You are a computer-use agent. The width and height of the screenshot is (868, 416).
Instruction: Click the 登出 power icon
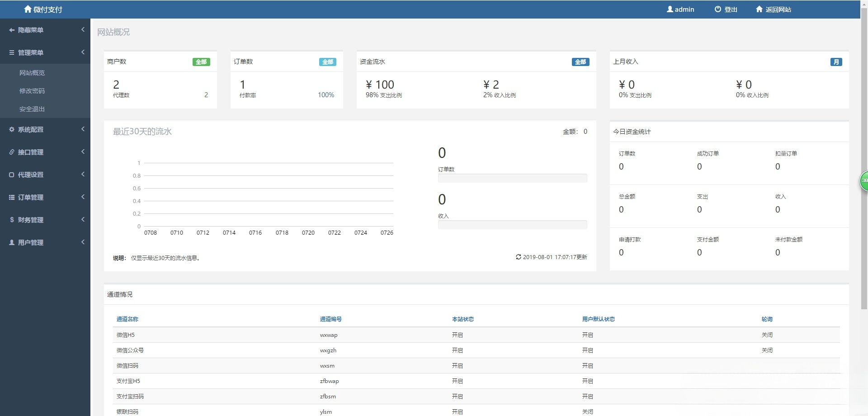tap(717, 9)
